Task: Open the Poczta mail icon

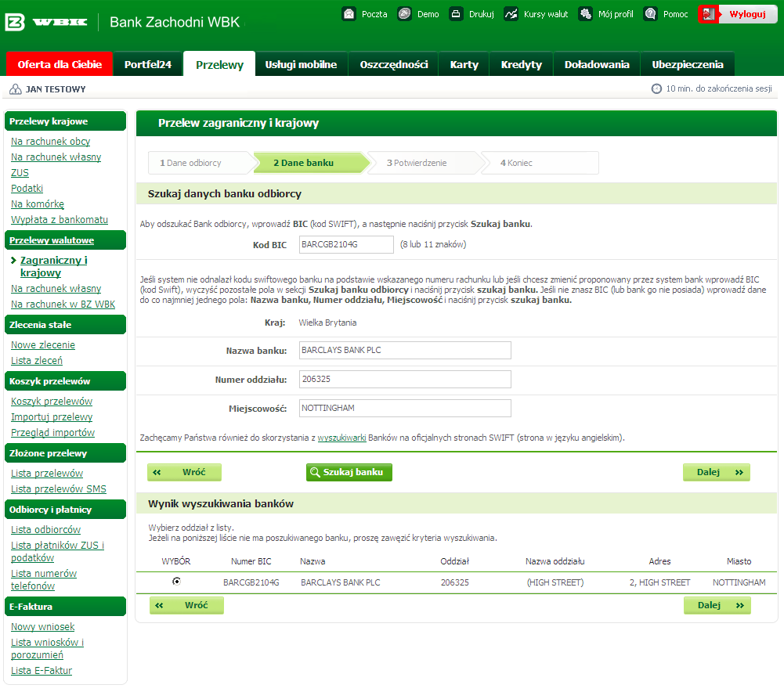Action: click(349, 14)
